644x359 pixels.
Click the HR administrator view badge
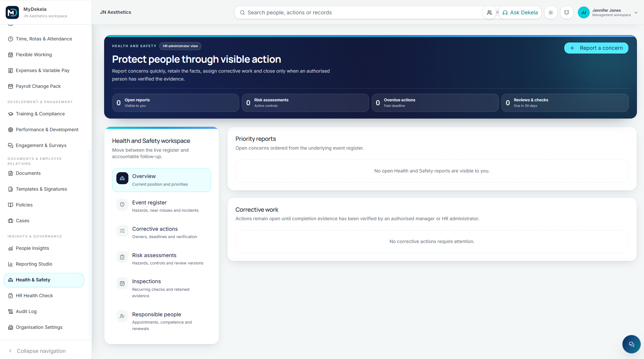click(180, 46)
